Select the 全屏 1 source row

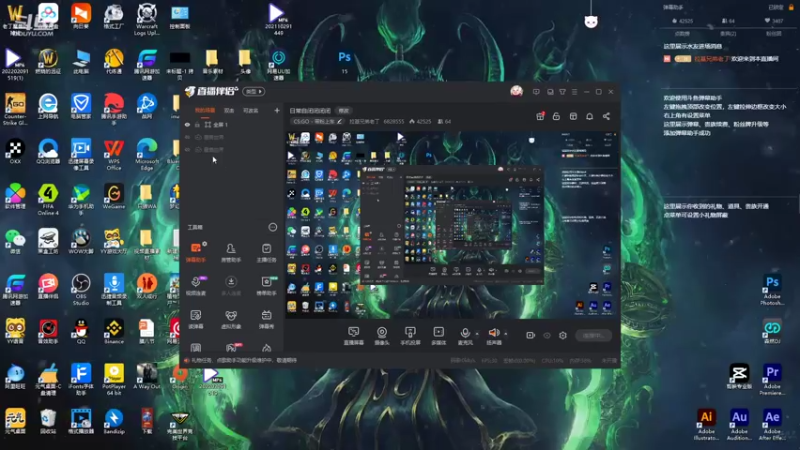coord(232,124)
